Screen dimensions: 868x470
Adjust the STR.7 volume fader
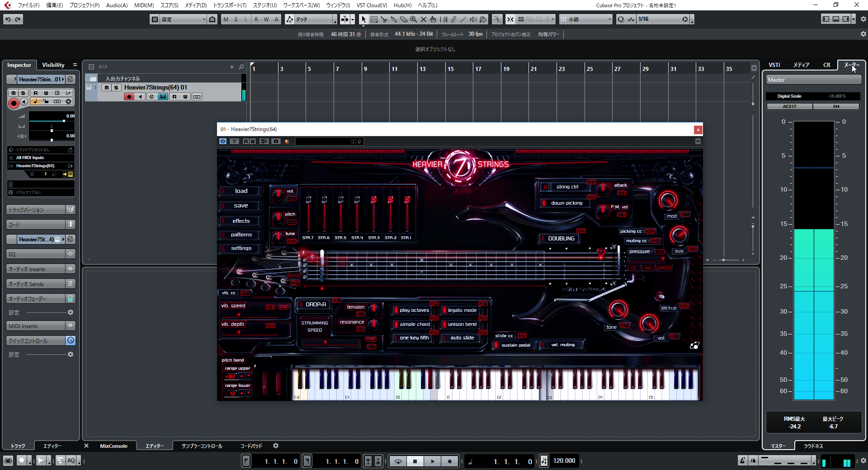(x=308, y=200)
